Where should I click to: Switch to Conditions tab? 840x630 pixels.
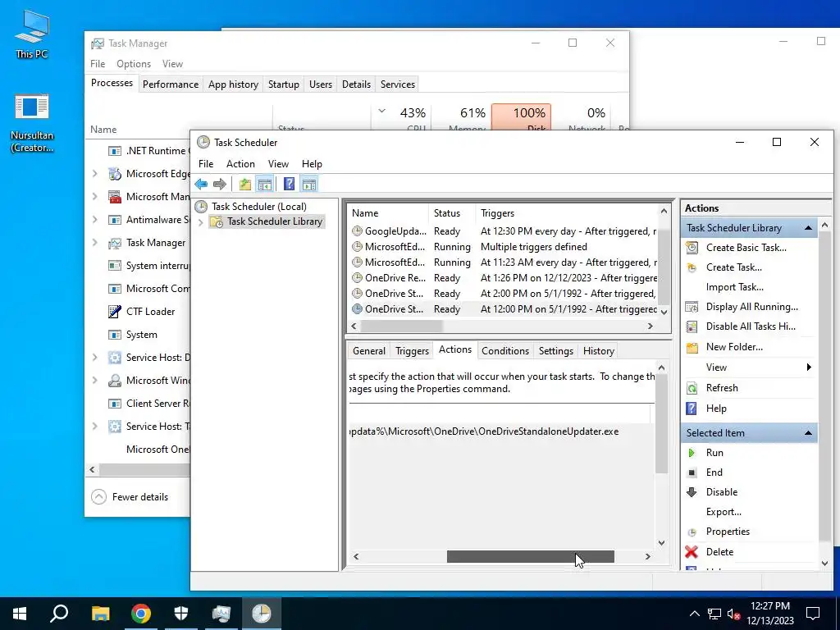(x=505, y=351)
